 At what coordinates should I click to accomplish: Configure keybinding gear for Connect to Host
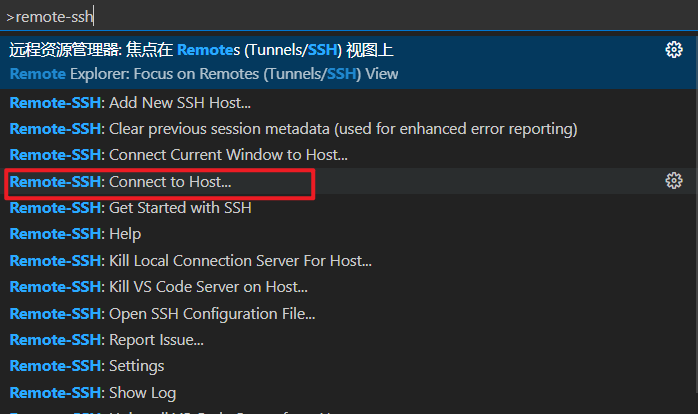click(x=674, y=181)
